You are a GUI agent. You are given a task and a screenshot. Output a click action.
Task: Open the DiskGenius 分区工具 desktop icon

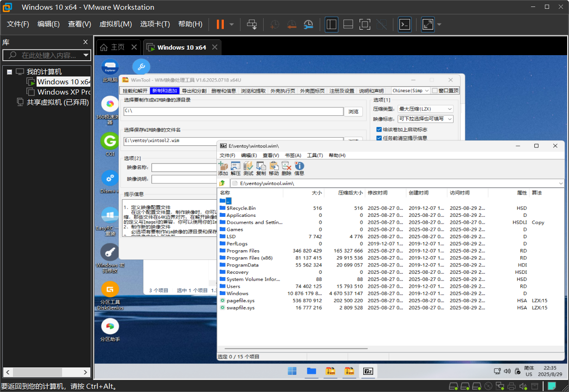coord(110,295)
